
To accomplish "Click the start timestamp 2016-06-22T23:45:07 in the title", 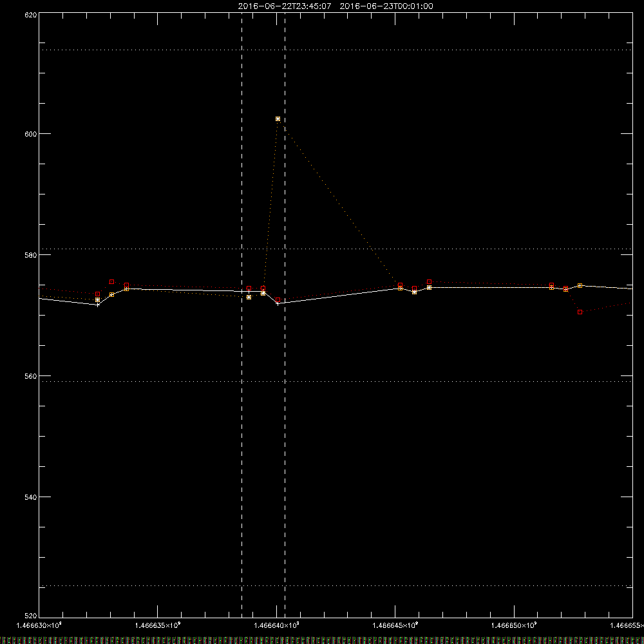I will (285, 6).
